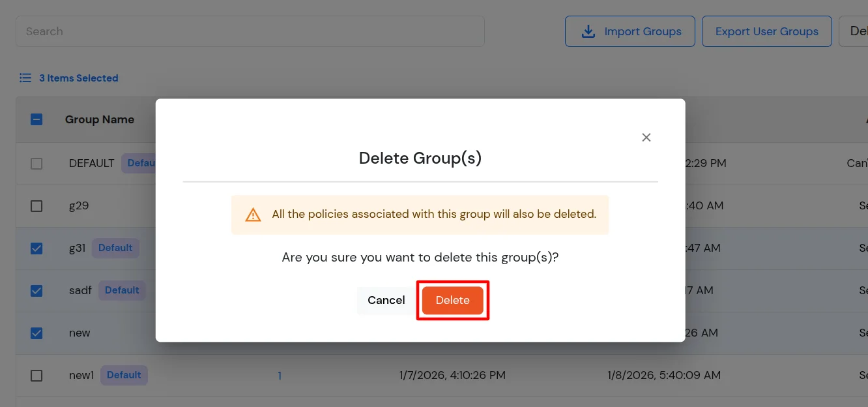Check the checkbox for group g29
The width and height of the screenshot is (868, 407).
click(36, 205)
